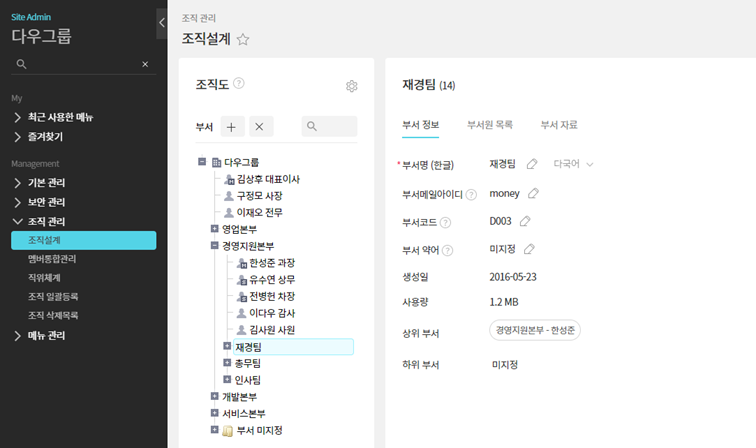Click person icon of 이다우 감사
The width and height of the screenshot is (756, 448).
(242, 313)
